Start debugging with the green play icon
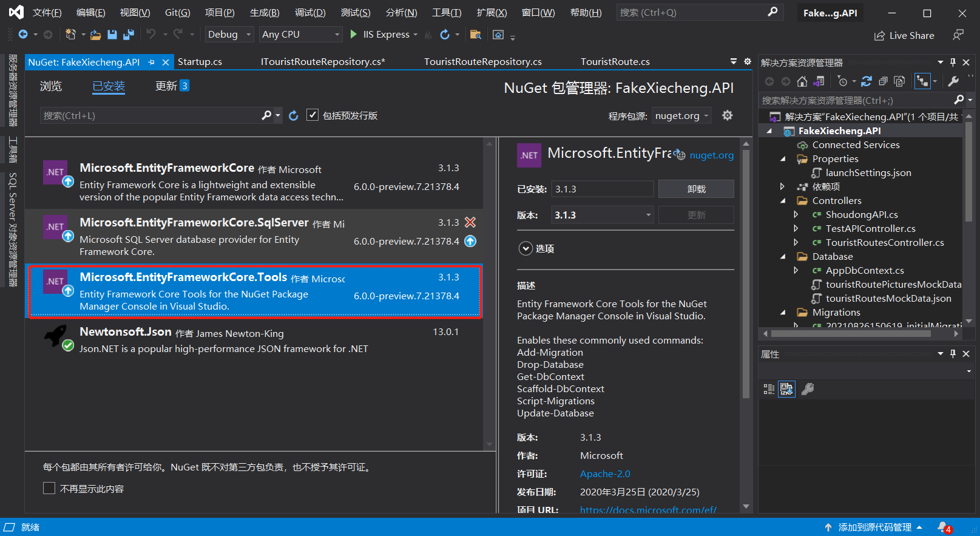 click(x=354, y=35)
